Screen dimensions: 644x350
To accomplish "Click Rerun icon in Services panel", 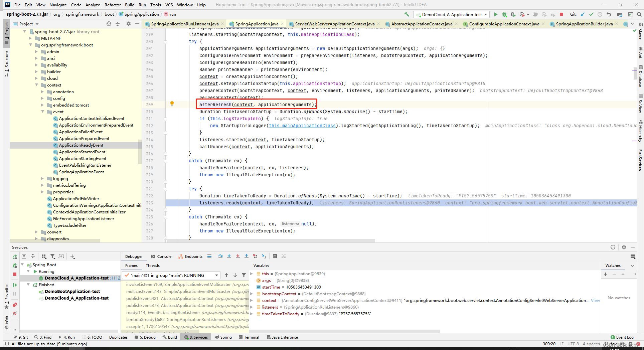I will (15, 257).
